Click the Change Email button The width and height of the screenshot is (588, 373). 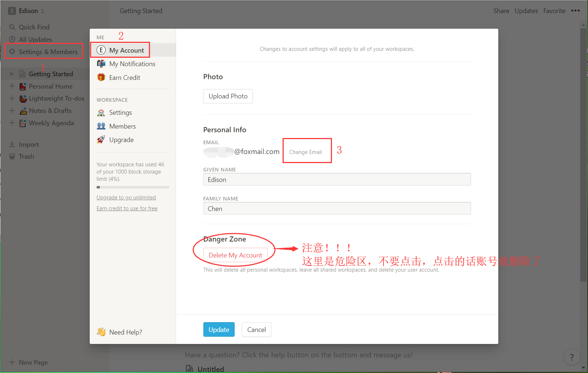pyautogui.click(x=305, y=152)
